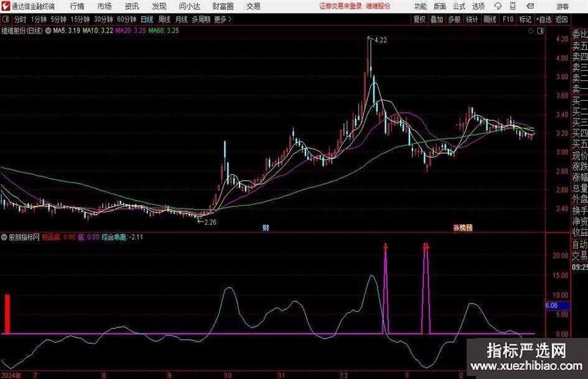Open the 行情 menu
Viewport: 588px width, 379px height.
pyautogui.click(x=77, y=6)
